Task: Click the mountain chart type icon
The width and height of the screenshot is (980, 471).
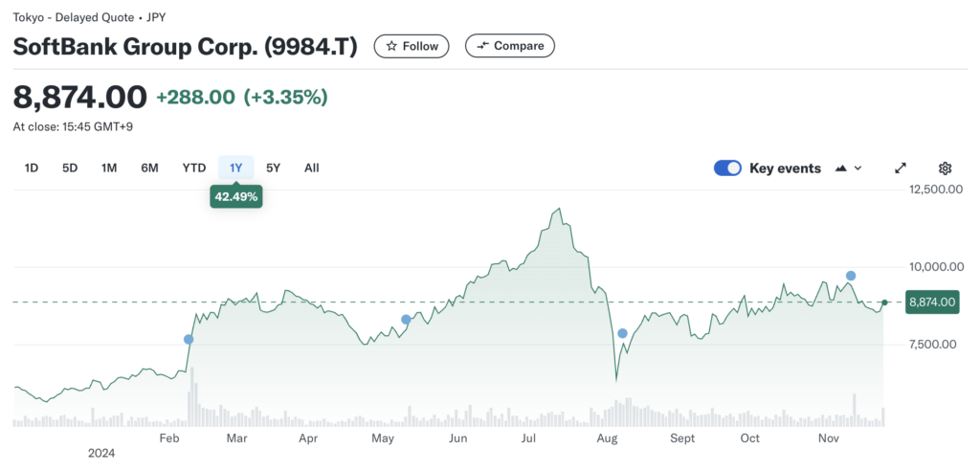Action: coord(841,168)
